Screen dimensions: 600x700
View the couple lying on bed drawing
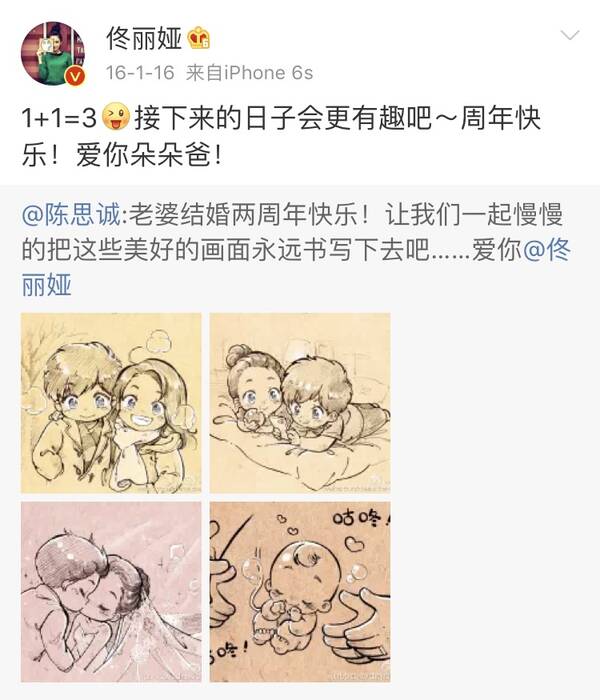coord(300,403)
